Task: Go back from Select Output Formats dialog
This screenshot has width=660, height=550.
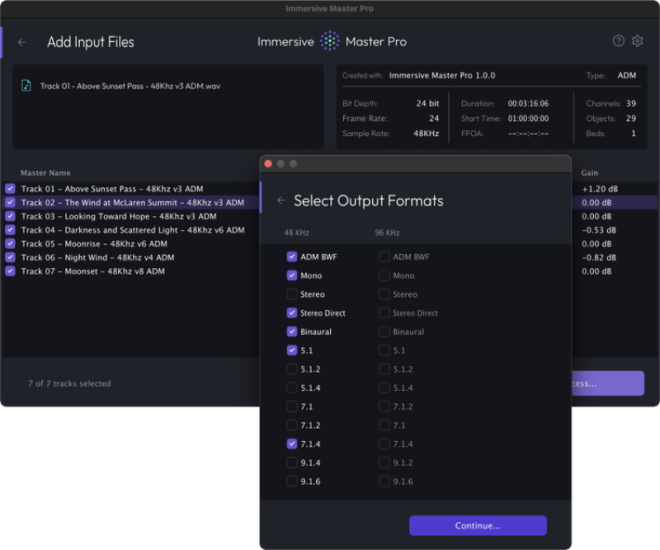Action: coord(281,201)
